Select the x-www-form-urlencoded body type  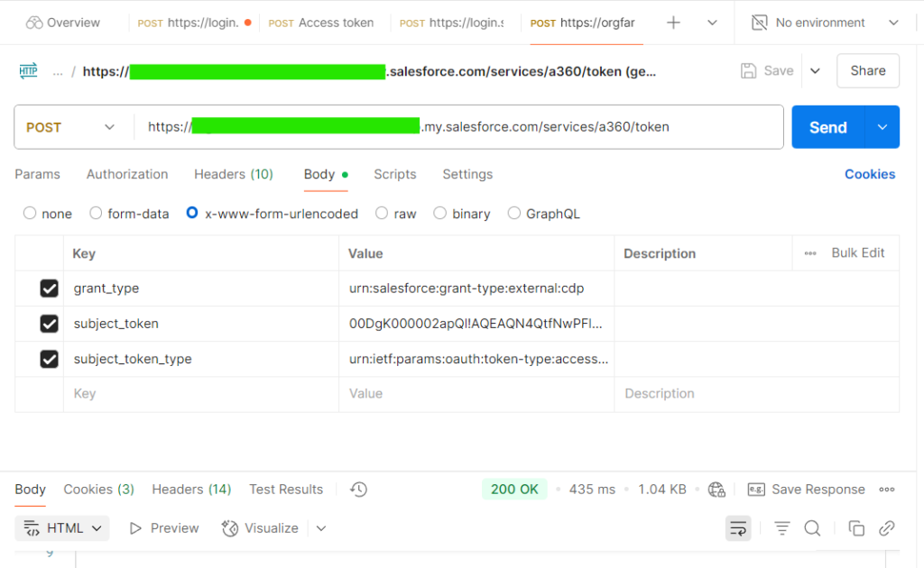pyautogui.click(x=192, y=213)
